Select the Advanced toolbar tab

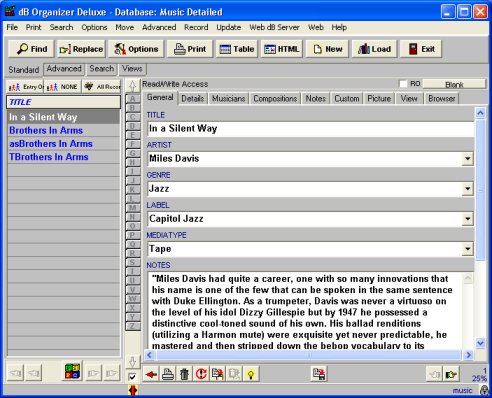click(64, 69)
